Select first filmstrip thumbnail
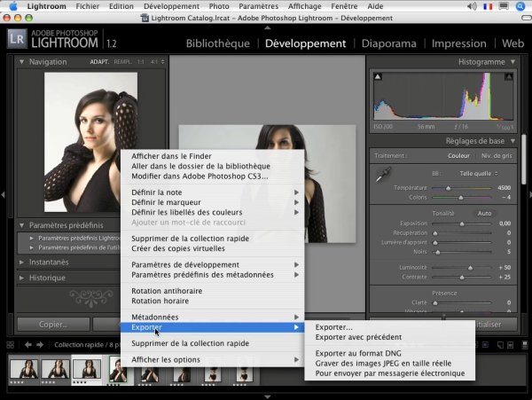The image size is (532, 400). click(x=24, y=369)
